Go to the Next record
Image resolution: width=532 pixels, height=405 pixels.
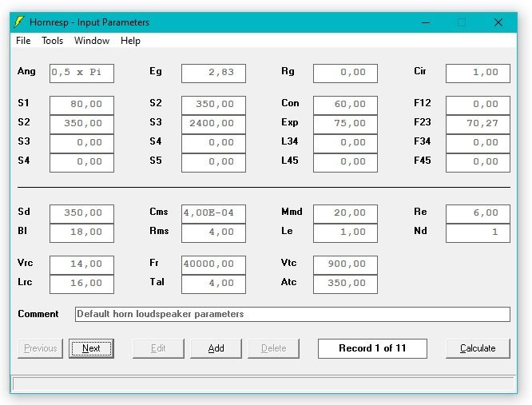[91, 348]
